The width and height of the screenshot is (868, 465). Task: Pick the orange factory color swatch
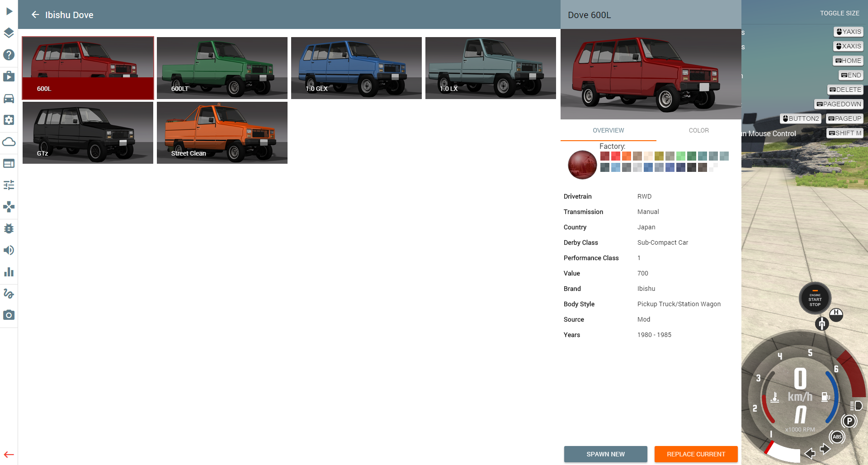point(627,156)
